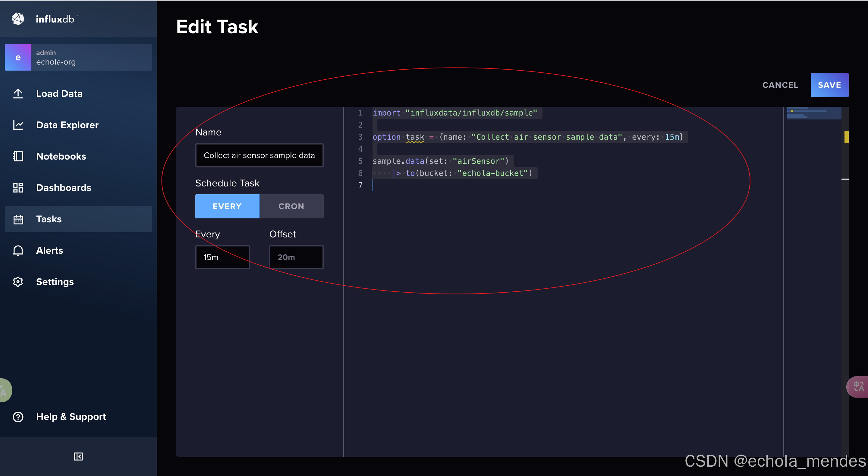Viewport: 868px width, 476px height.
Task: Click the sample.data line in editor
Action: click(440, 161)
